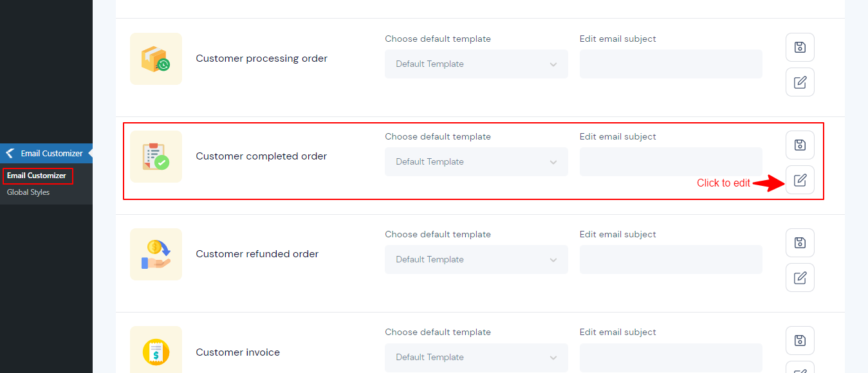Open template dropdown for Customer refunded order

[x=476, y=259]
